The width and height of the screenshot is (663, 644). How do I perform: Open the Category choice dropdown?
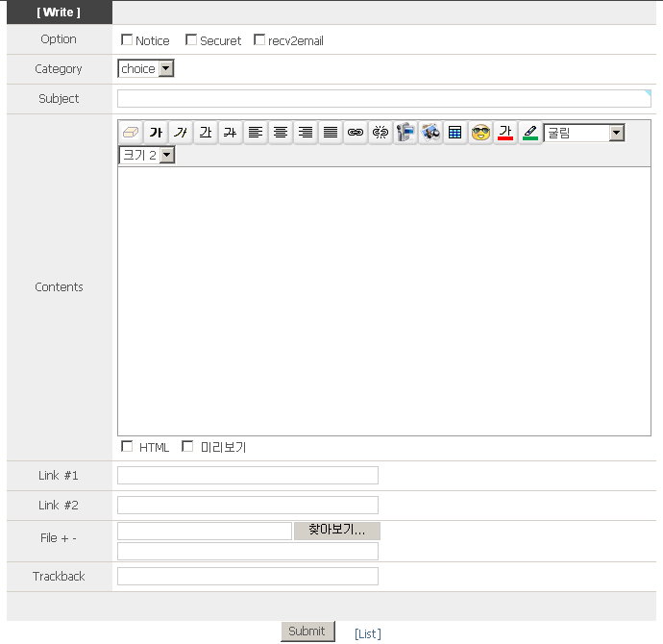tap(146, 69)
